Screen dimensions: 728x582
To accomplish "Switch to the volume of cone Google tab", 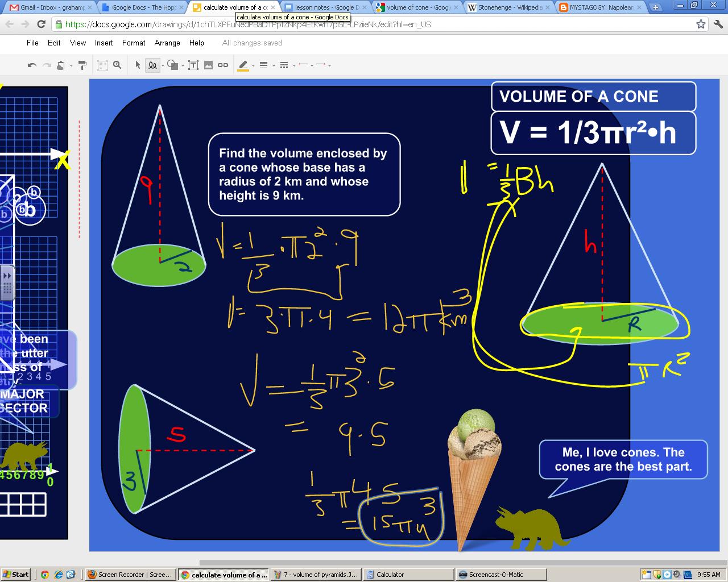I will (x=417, y=7).
